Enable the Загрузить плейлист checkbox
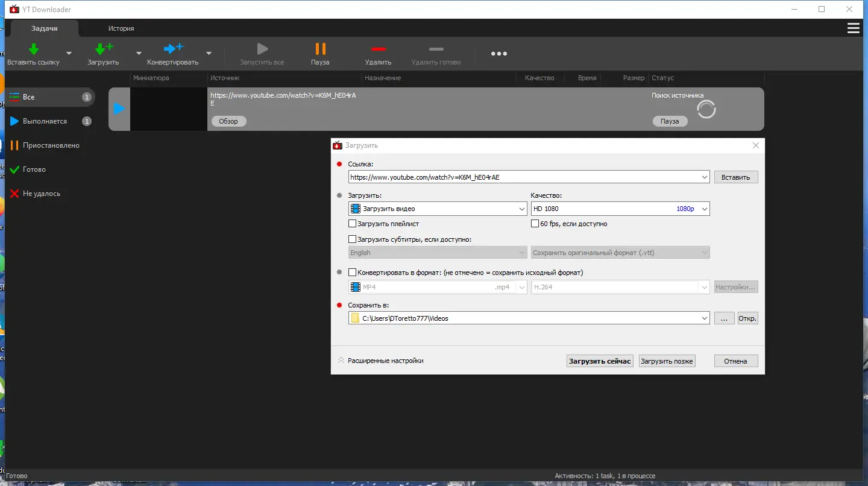This screenshot has height=486, width=868. click(353, 224)
